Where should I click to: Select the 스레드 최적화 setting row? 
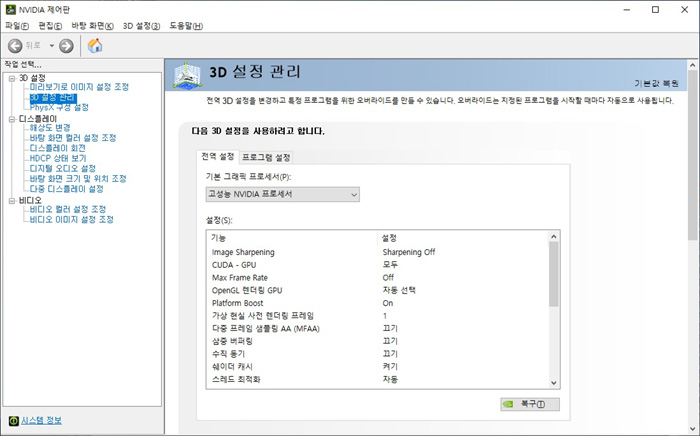point(378,379)
